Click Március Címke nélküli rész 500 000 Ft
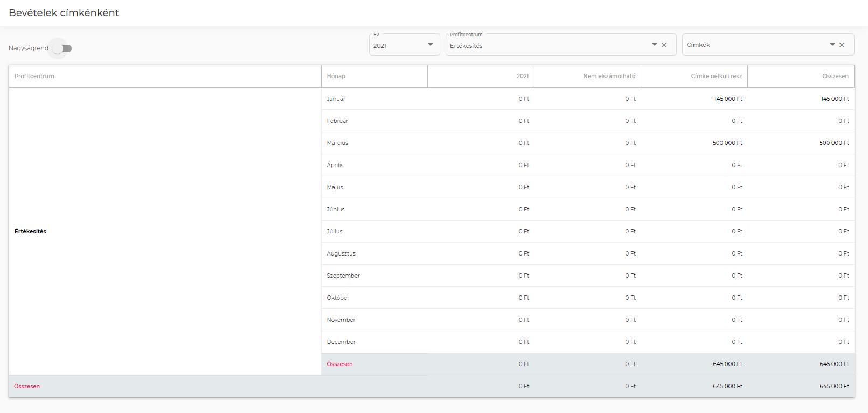Screen dimensions: 868x413 click(x=727, y=143)
